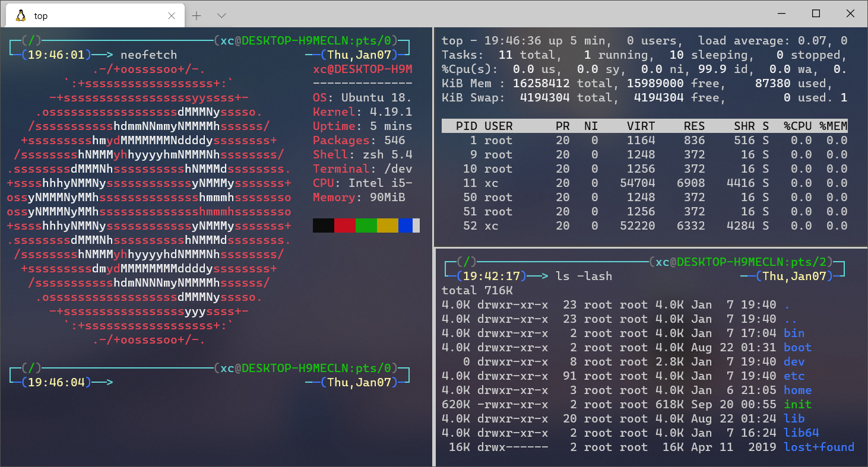
Task: Click the 'home' directory name in listing
Action: click(798, 390)
